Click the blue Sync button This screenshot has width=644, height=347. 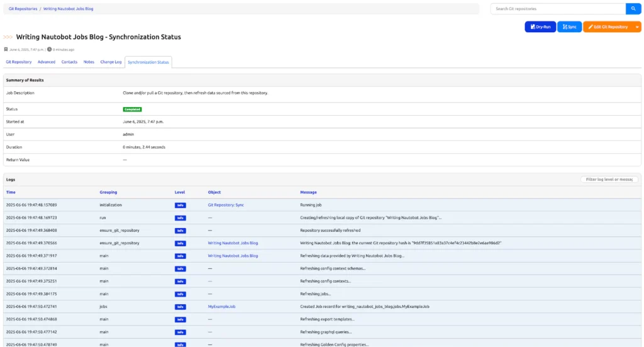[x=569, y=26]
